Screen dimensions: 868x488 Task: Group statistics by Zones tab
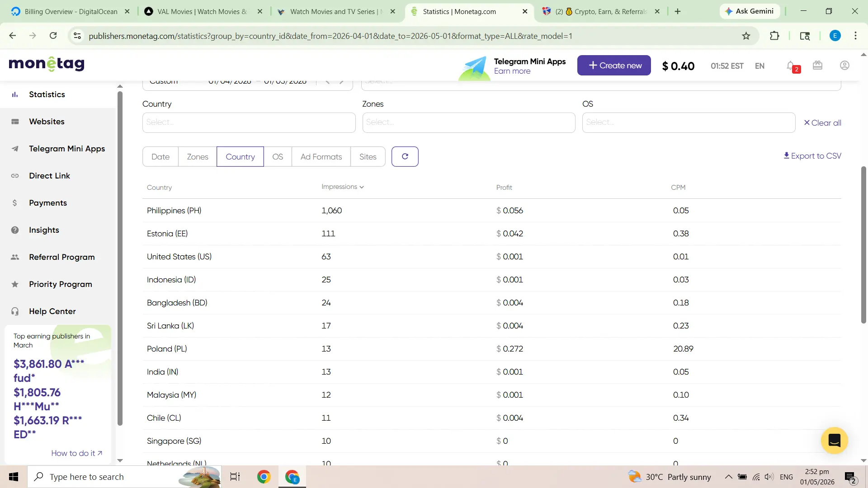pyautogui.click(x=198, y=156)
